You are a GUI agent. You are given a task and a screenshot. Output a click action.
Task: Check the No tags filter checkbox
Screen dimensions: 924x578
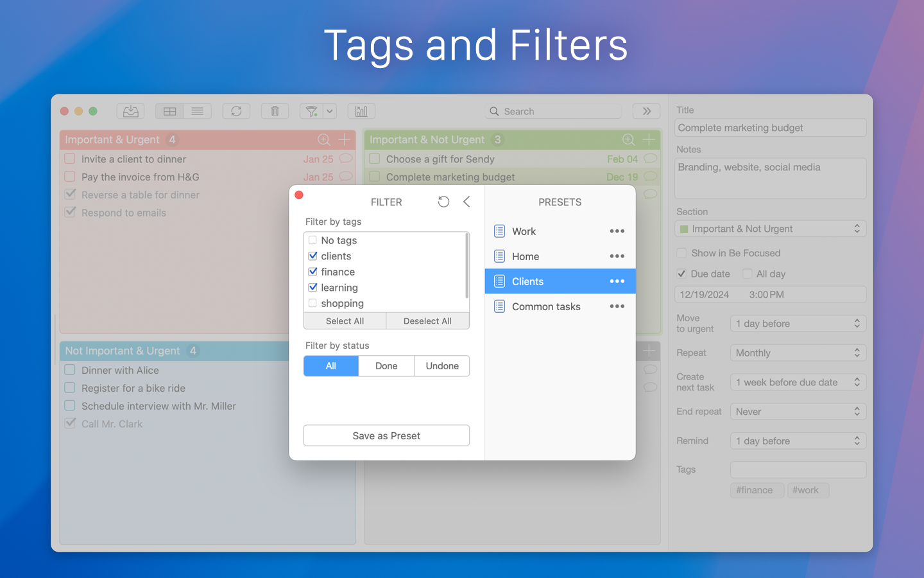click(312, 240)
